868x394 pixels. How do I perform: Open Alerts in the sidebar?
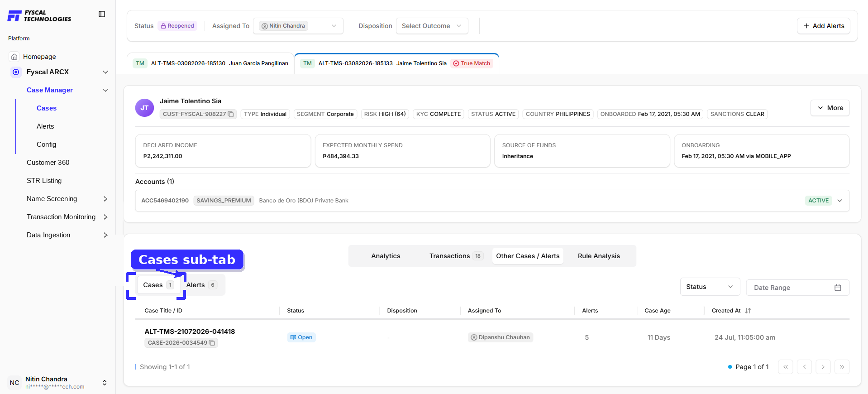coord(45,126)
